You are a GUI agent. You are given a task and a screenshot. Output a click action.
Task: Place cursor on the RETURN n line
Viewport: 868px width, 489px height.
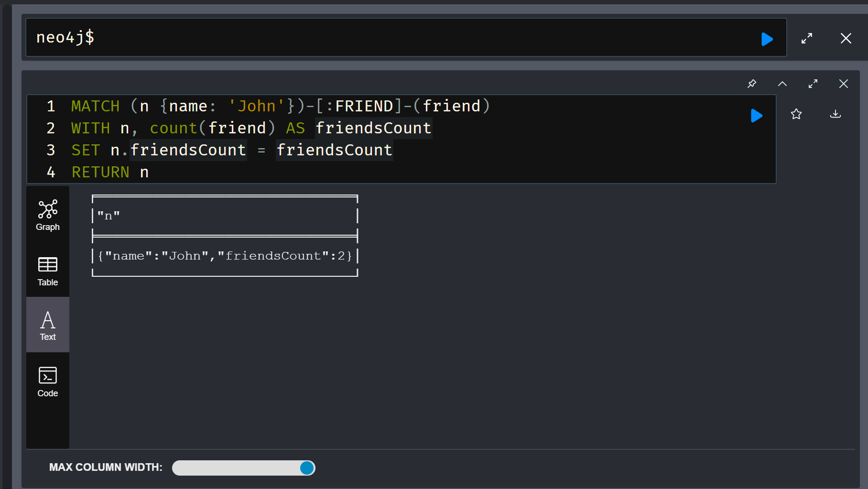[x=110, y=172]
